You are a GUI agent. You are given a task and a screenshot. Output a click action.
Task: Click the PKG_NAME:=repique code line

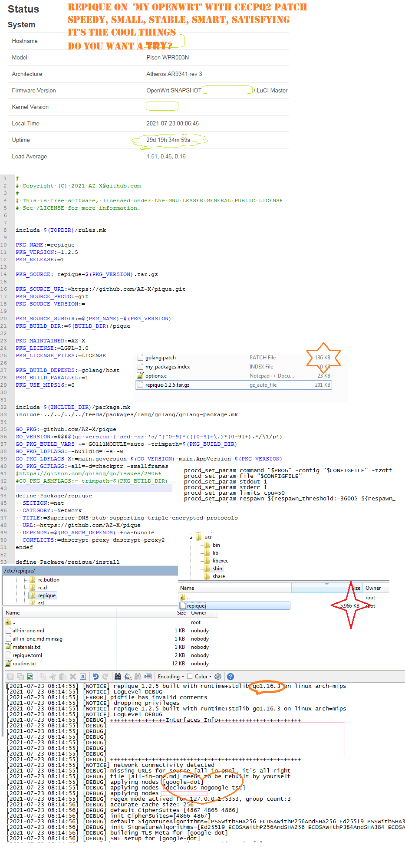click(x=45, y=245)
